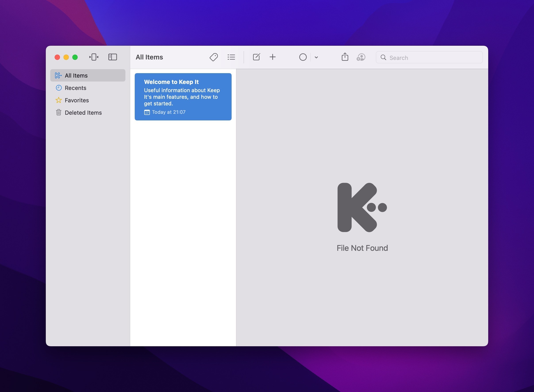This screenshot has width=534, height=392.
Task: Toggle the sidebar with the sidebar icon
Action: pos(113,57)
